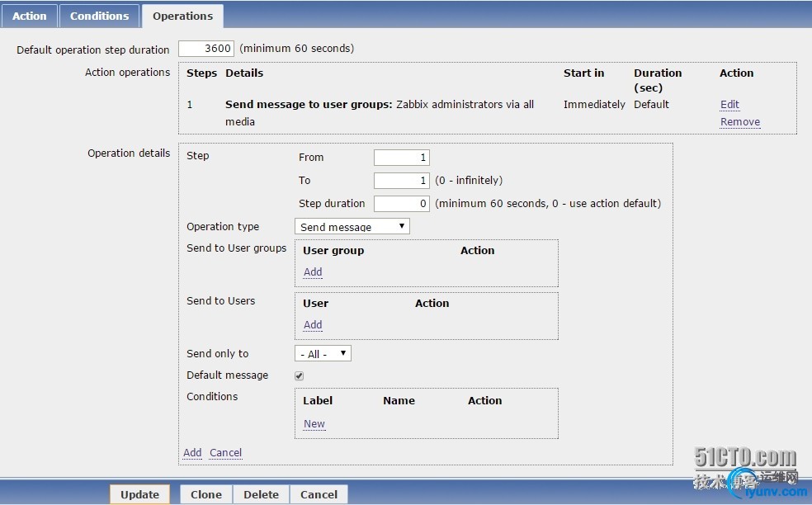
Task: Open the Send only to dropdown
Action: point(323,354)
